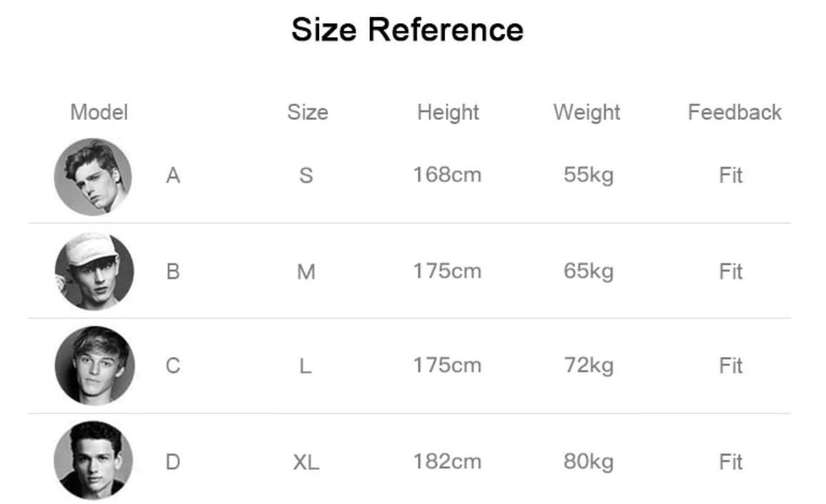The image size is (826, 504).
Task: Click model A's round avatar photo
Action: [93, 177]
